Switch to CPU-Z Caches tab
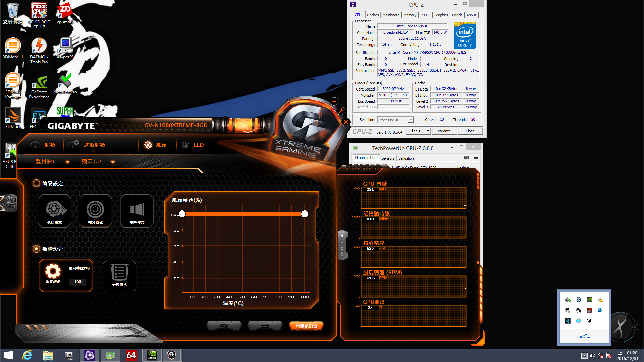Image resolution: width=644 pixels, height=362 pixels. click(373, 15)
